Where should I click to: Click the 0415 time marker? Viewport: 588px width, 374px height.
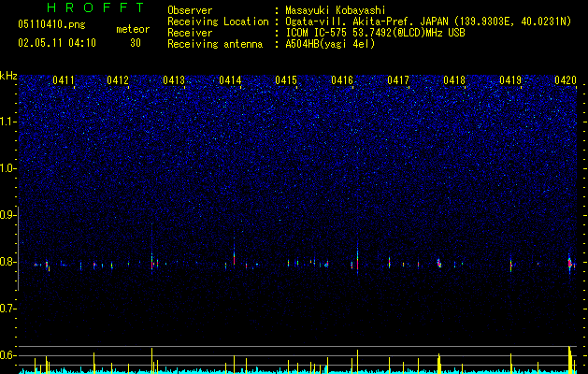tap(286, 80)
